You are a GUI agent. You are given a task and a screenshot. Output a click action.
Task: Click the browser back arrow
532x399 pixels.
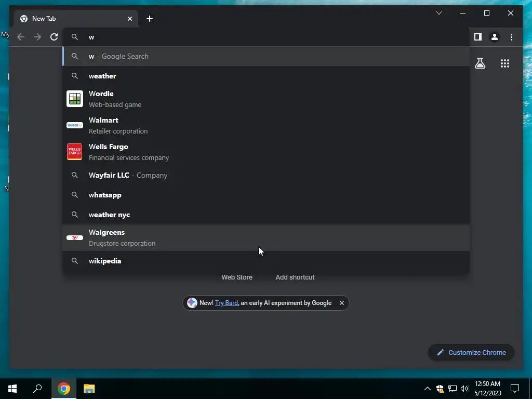click(21, 37)
